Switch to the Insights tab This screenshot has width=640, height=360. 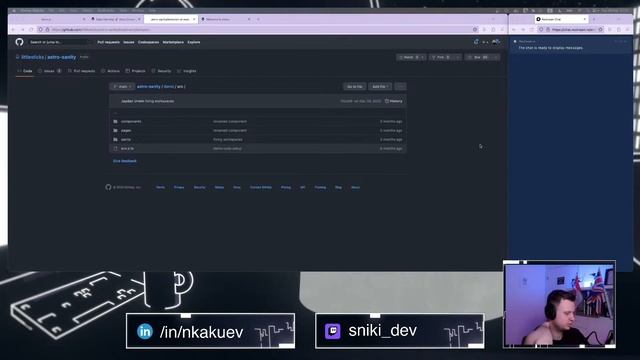point(187,71)
